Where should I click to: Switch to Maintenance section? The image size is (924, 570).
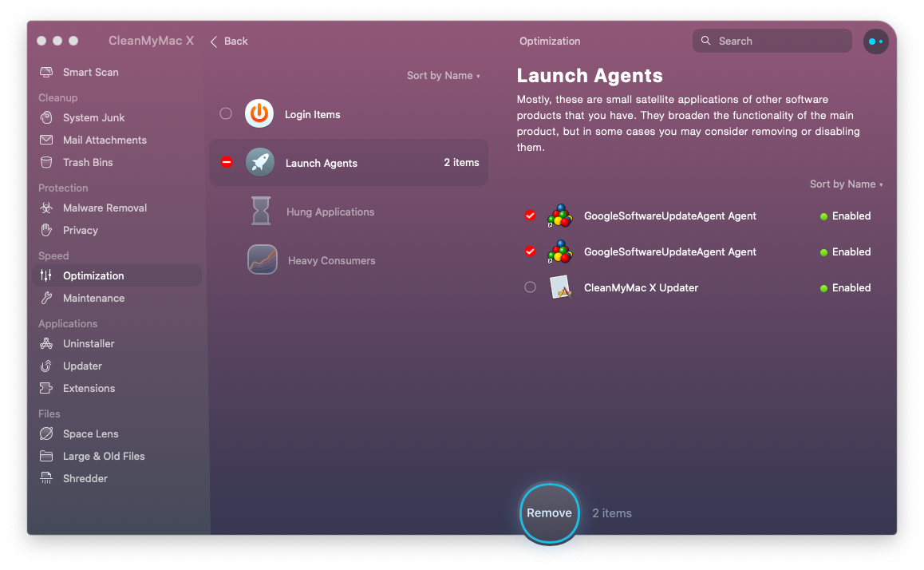coord(93,298)
